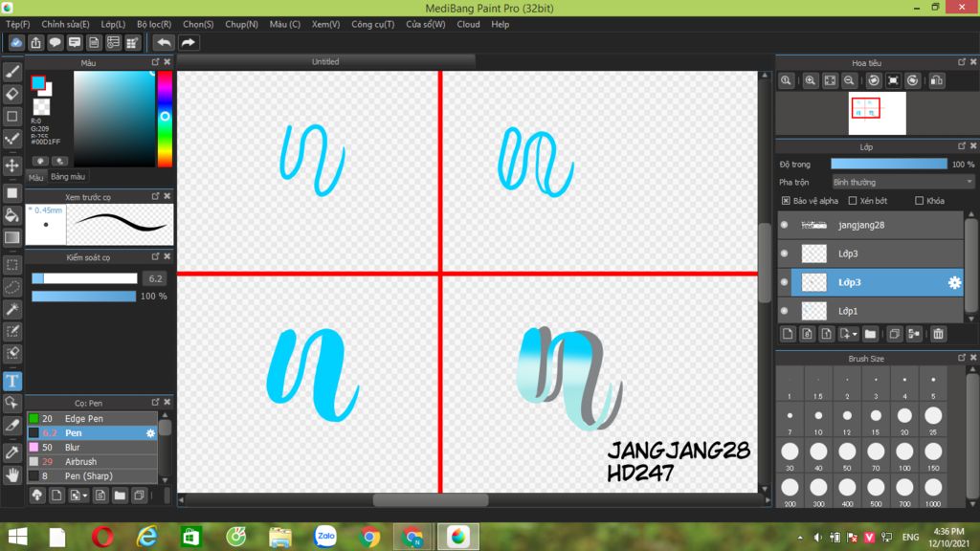The image size is (980, 551).
Task: Select the Gradient tool
Action: point(11,237)
